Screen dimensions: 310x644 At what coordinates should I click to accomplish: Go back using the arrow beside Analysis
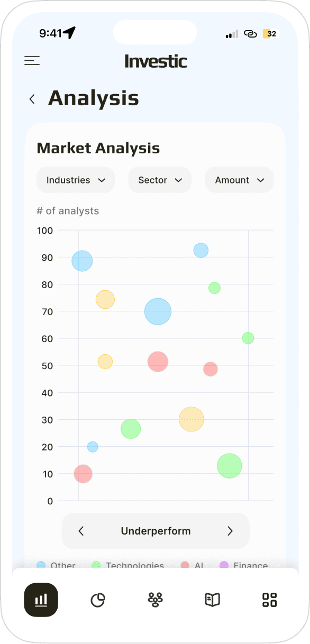[32, 99]
